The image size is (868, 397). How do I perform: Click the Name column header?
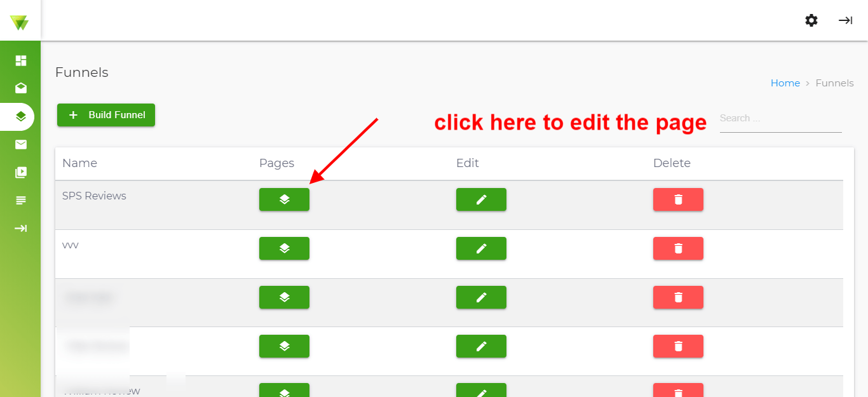pyautogui.click(x=79, y=163)
